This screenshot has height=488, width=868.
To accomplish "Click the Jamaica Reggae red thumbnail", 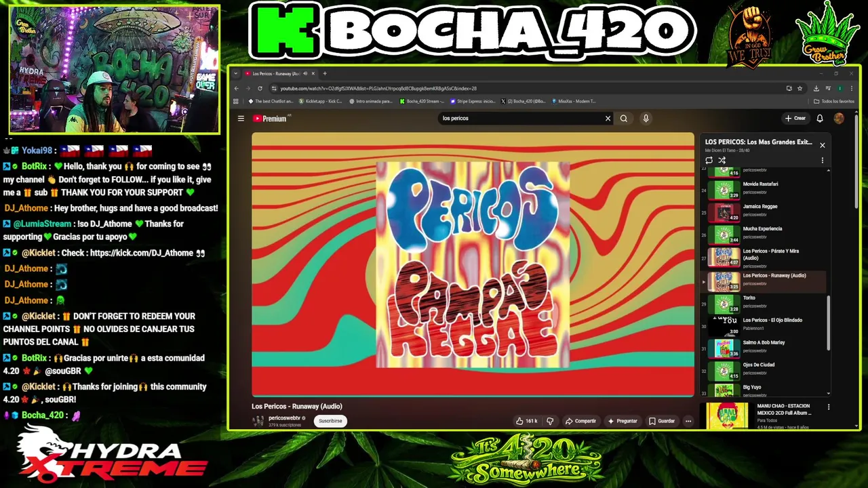I will point(724,212).
